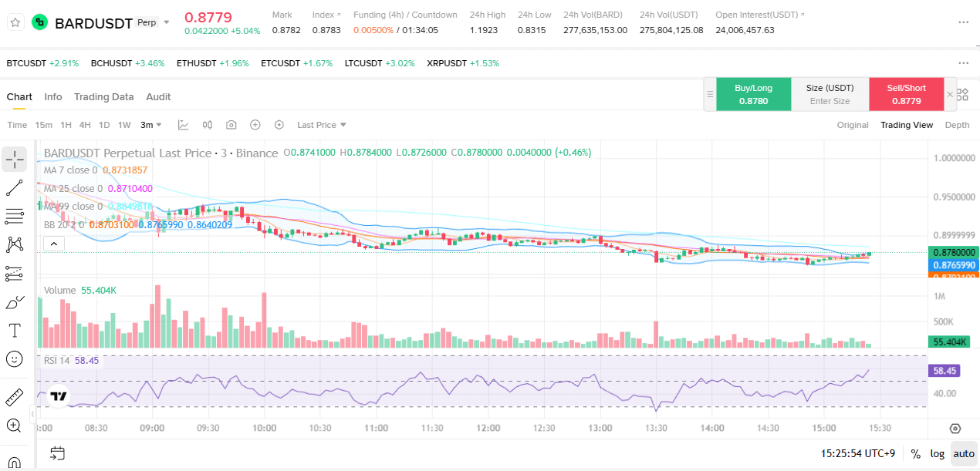Collapse the indicator legend chevron

pyautogui.click(x=53, y=244)
